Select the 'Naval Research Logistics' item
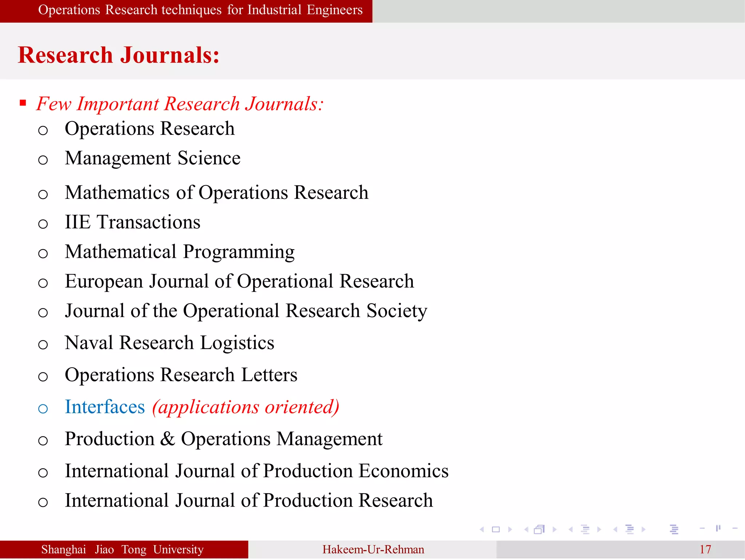 pyautogui.click(x=170, y=343)
